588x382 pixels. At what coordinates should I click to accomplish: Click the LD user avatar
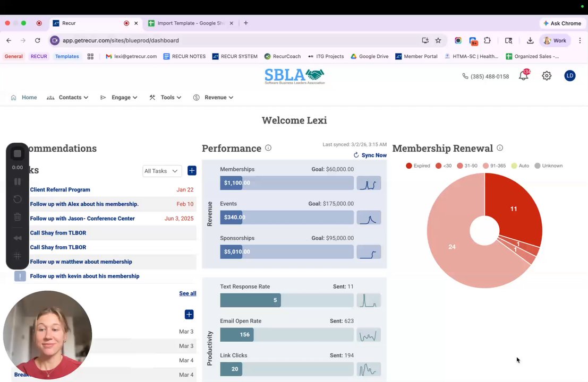pyautogui.click(x=569, y=76)
